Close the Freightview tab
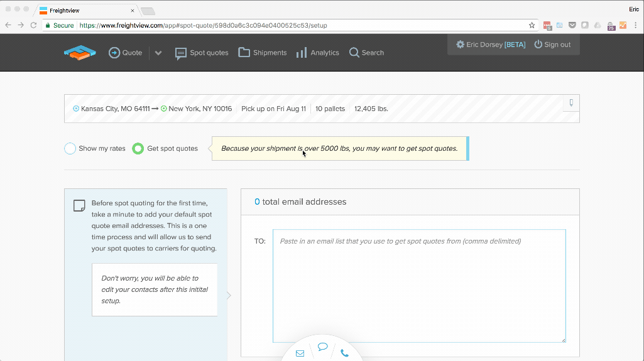Viewport: 644px width, 361px height. click(132, 11)
